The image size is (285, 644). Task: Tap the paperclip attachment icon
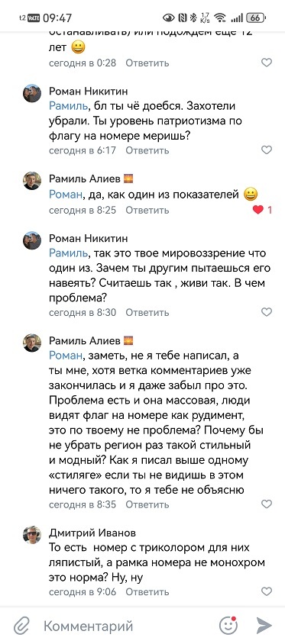coord(20,626)
